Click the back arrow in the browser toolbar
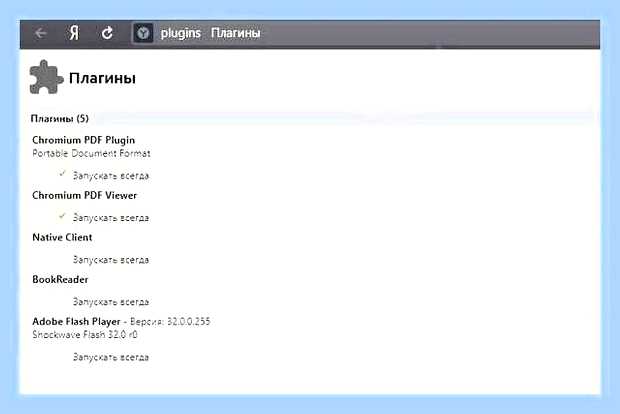 [41, 33]
